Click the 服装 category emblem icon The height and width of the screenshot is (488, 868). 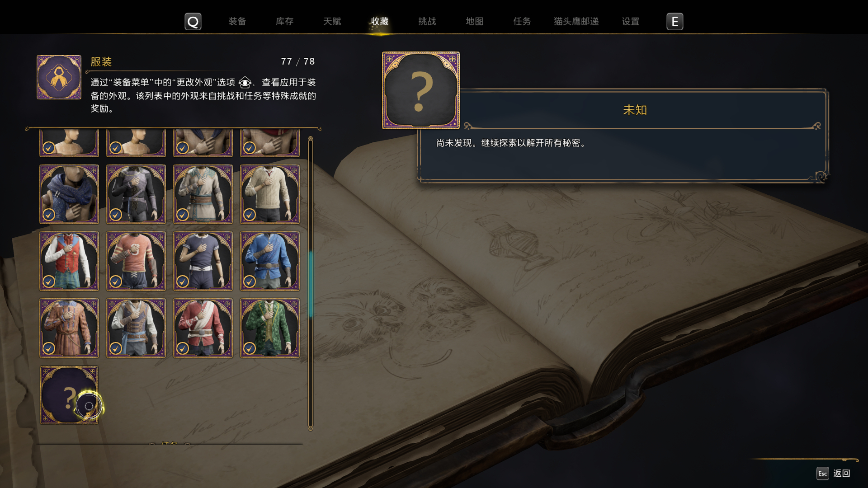[59, 77]
